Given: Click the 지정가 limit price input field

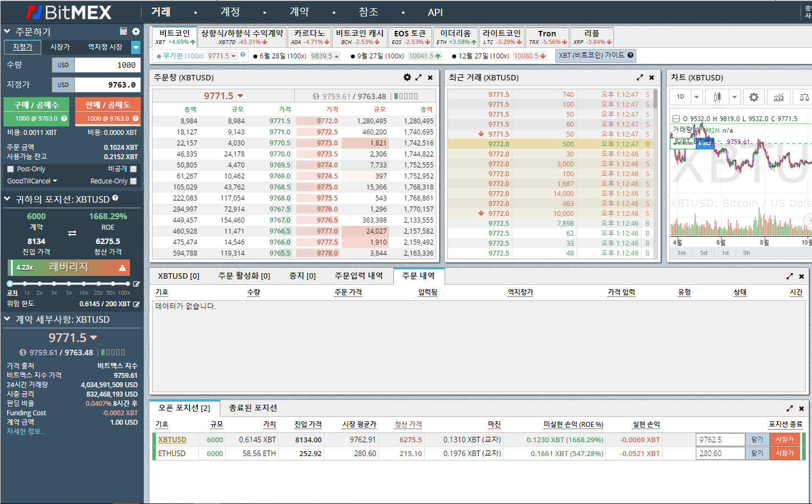Looking at the screenshot, I should (107, 85).
